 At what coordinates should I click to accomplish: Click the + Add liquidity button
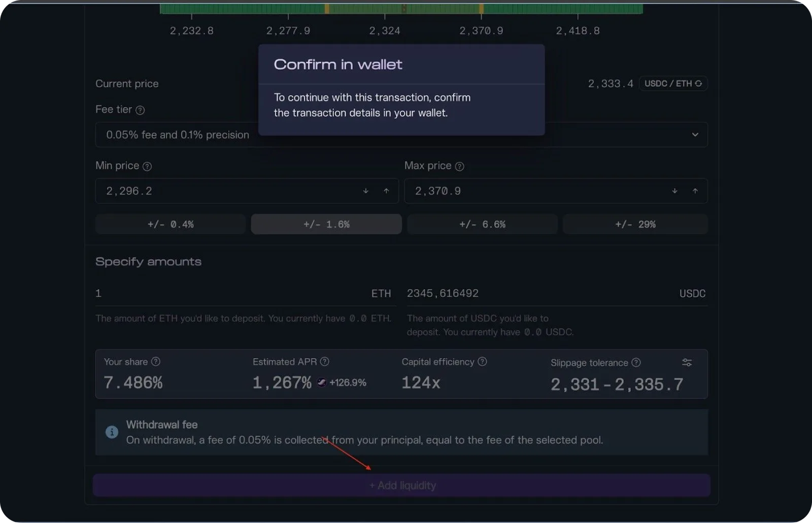click(401, 486)
